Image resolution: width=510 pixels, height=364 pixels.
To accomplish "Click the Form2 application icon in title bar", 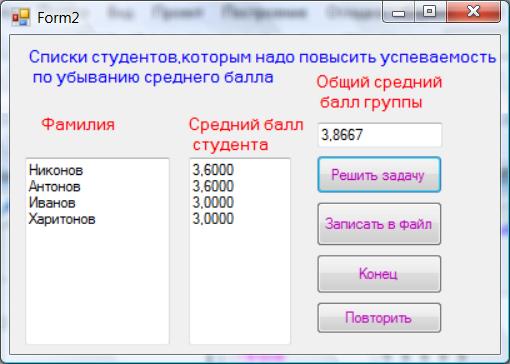I will 21,17.
